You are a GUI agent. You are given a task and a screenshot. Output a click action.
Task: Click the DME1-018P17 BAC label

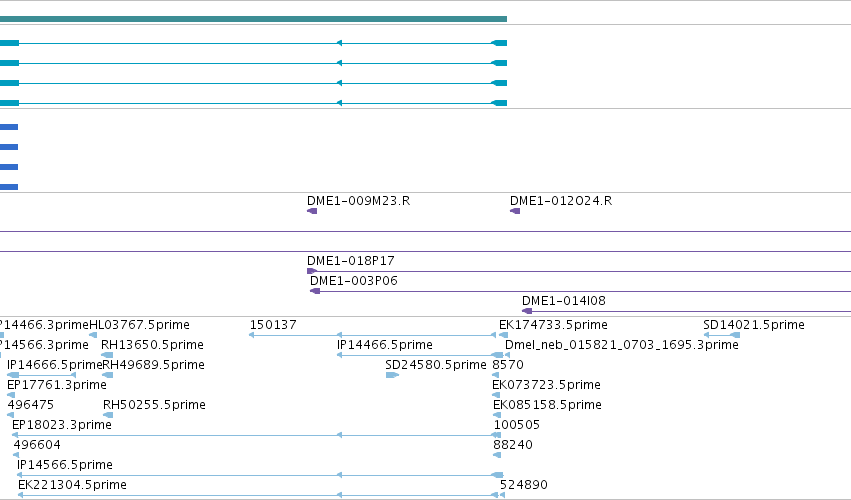(x=351, y=261)
